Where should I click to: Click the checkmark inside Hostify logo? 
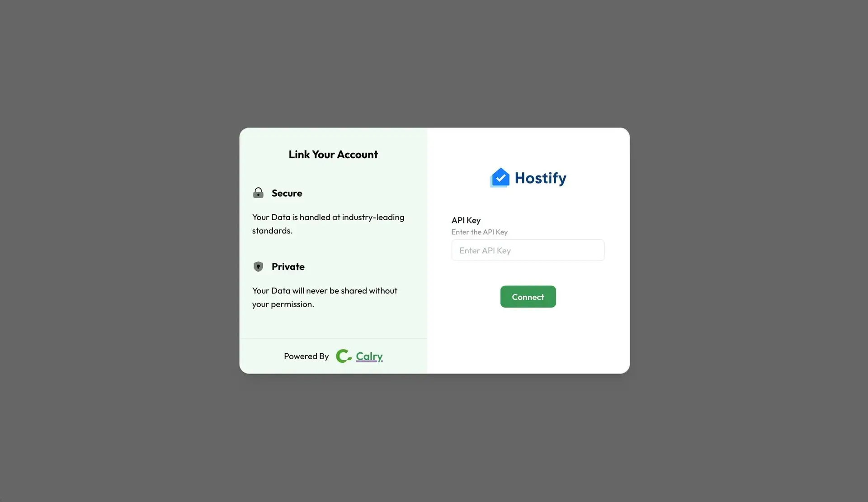click(500, 178)
